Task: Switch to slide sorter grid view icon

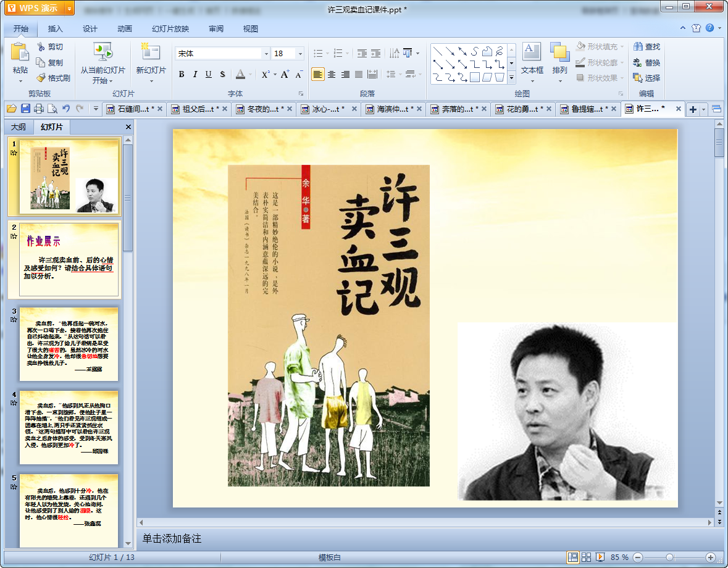Action: click(x=587, y=557)
